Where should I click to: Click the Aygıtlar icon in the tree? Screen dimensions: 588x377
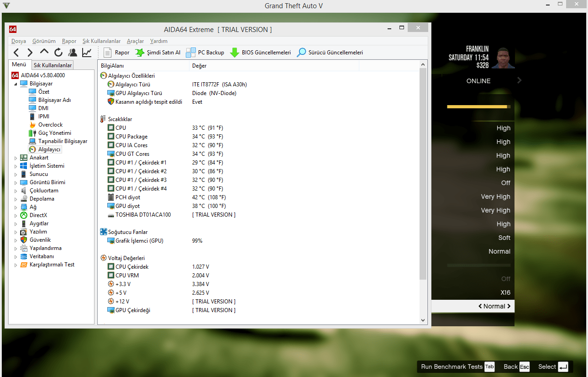[24, 223]
